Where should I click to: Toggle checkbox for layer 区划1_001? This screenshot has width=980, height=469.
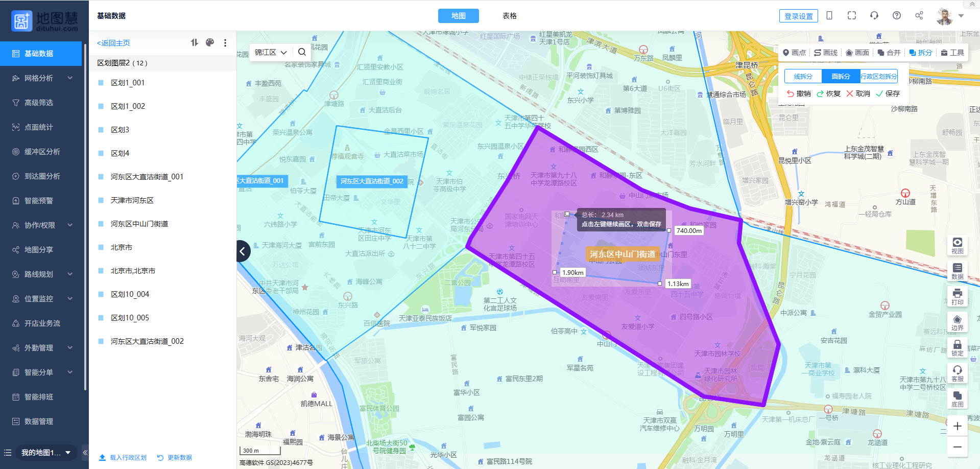pos(101,83)
